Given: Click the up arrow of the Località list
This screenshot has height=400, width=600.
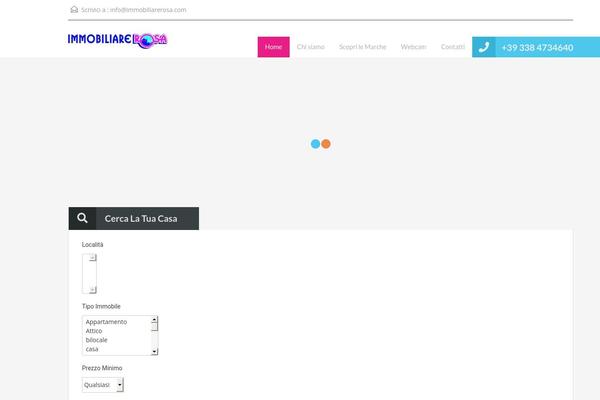Looking at the screenshot, I should tap(93, 258).
